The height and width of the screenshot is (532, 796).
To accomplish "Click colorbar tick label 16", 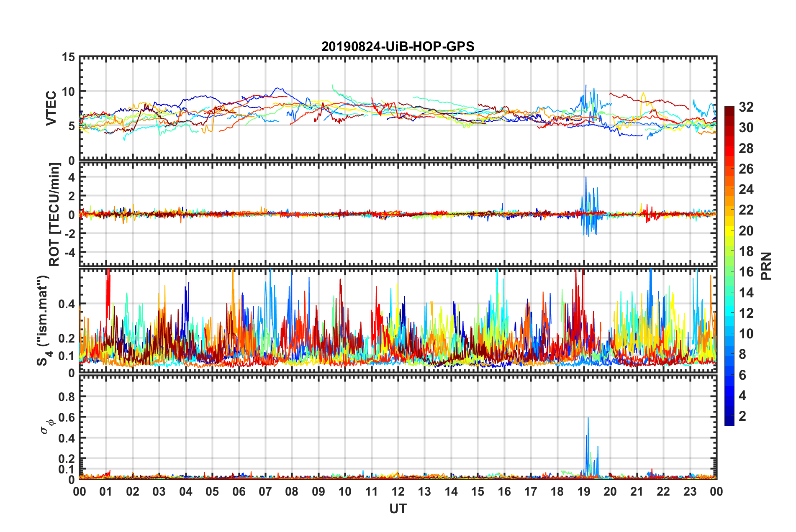I will tap(746, 272).
